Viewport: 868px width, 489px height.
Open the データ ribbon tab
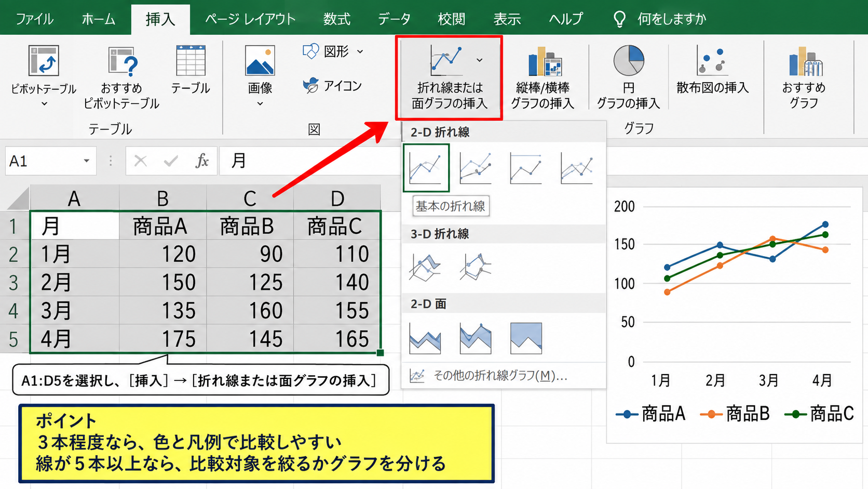tap(394, 19)
